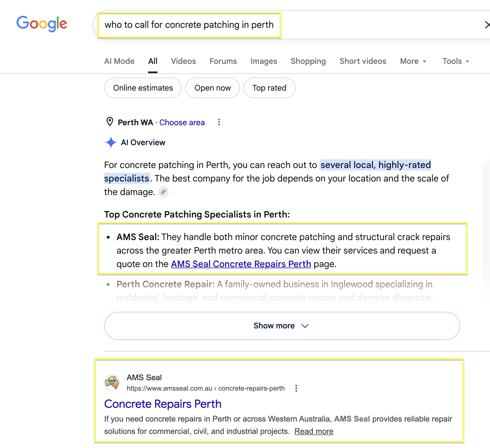Click the AMS Seal site favicon
This screenshot has width=490, height=448.
pos(112,383)
